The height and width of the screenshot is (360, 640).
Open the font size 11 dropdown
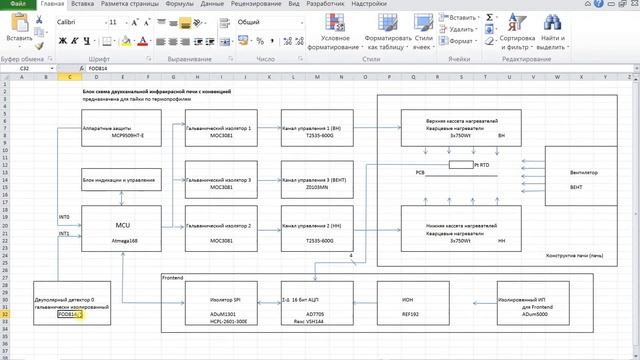[126, 22]
